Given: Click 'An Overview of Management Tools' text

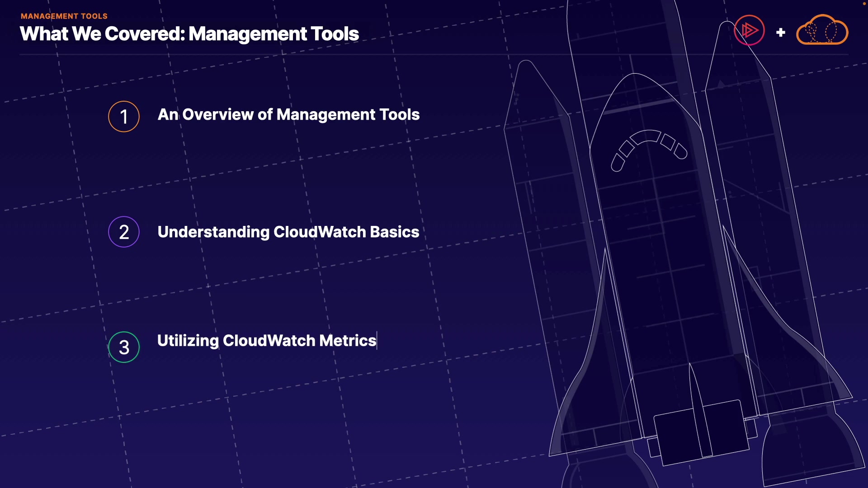Looking at the screenshot, I should [288, 115].
